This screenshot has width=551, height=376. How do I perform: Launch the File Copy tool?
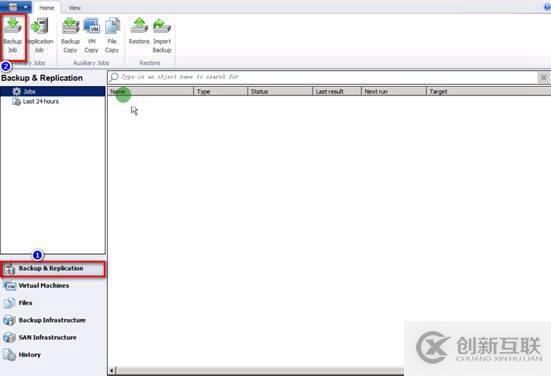point(112,35)
